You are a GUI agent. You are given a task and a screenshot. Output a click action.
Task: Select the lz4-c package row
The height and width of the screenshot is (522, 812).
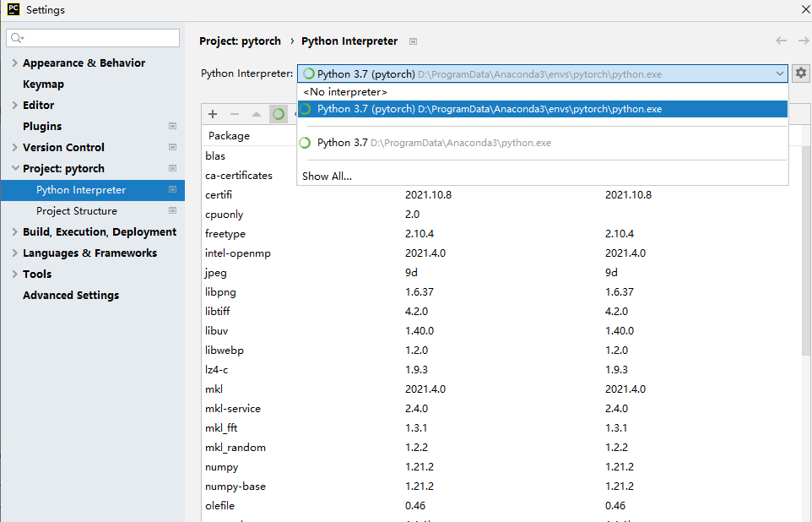point(501,370)
